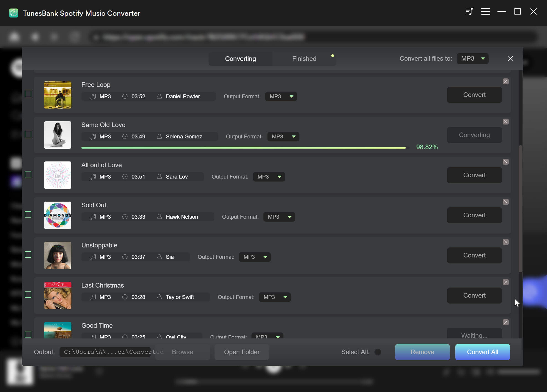The height and width of the screenshot is (392, 547).
Task: Toggle the checkbox for Free Loop track
Action: point(29,94)
